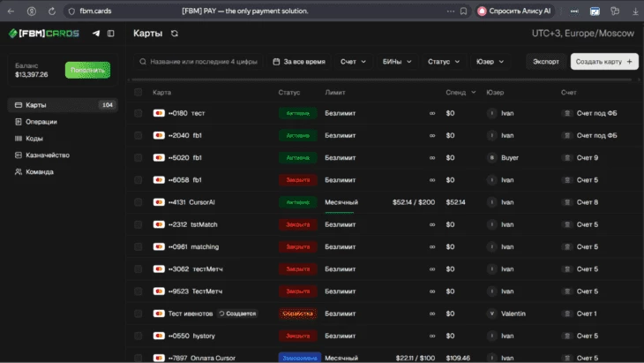Click the calendar icon in За все время filter
The image size is (644, 363).
pyautogui.click(x=276, y=62)
